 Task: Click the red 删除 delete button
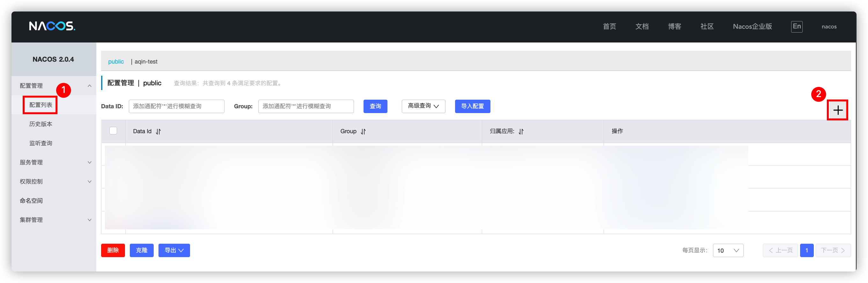(x=113, y=250)
